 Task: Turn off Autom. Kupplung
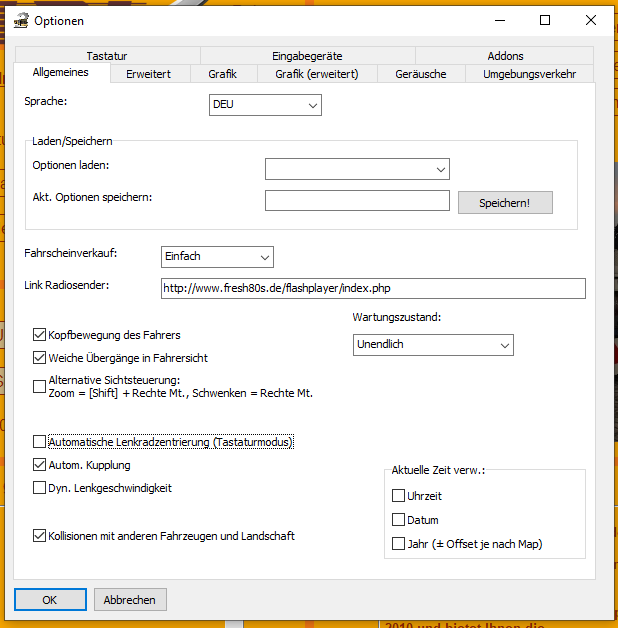click(40, 465)
